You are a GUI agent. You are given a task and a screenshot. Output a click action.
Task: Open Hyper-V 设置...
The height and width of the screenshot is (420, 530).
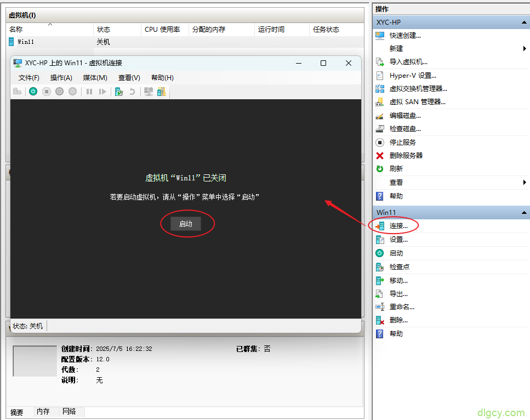tap(413, 76)
